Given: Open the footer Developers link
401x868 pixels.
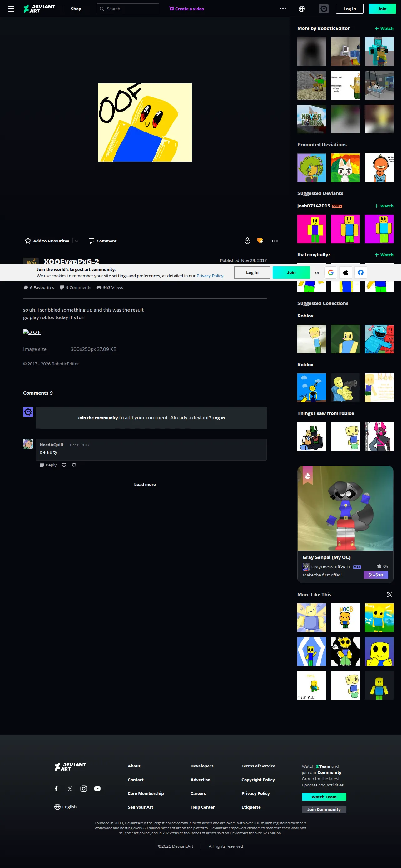Looking at the screenshot, I should [202, 766].
